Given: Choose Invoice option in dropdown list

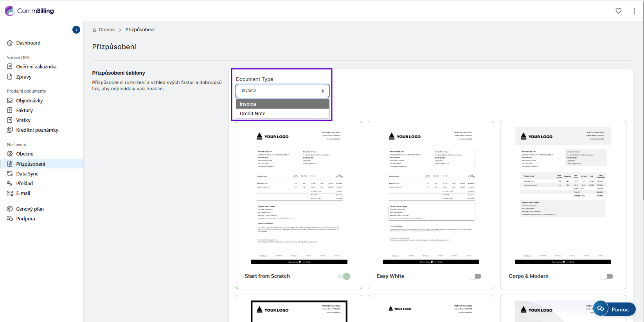Looking at the screenshot, I should 282,104.
